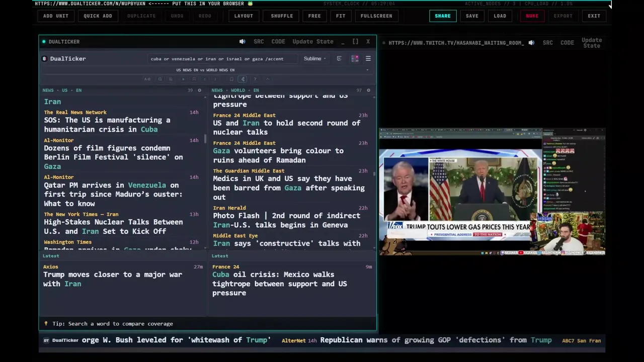Maximize the DualTicker unit with bracket icon
Image resolution: width=644 pixels, height=362 pixels.
(355, 42)
